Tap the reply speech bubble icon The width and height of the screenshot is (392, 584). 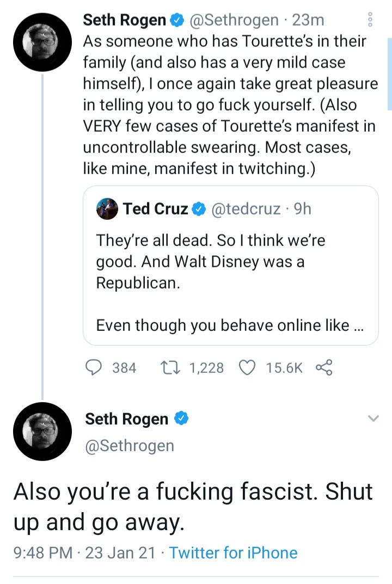pyautogui.click(x=95, y=368)
